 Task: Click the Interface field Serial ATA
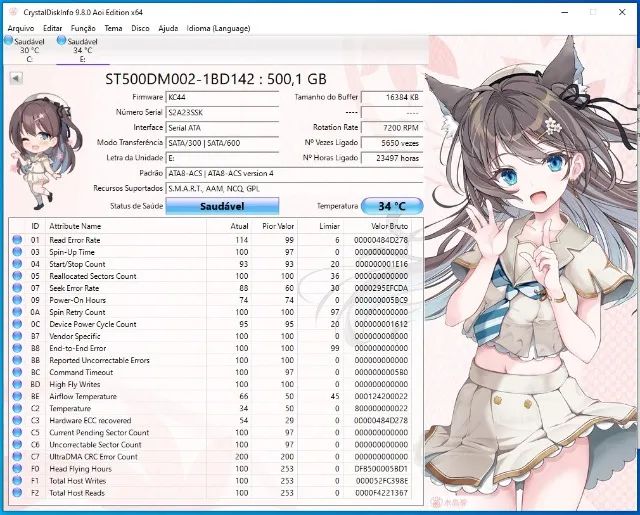222,128
